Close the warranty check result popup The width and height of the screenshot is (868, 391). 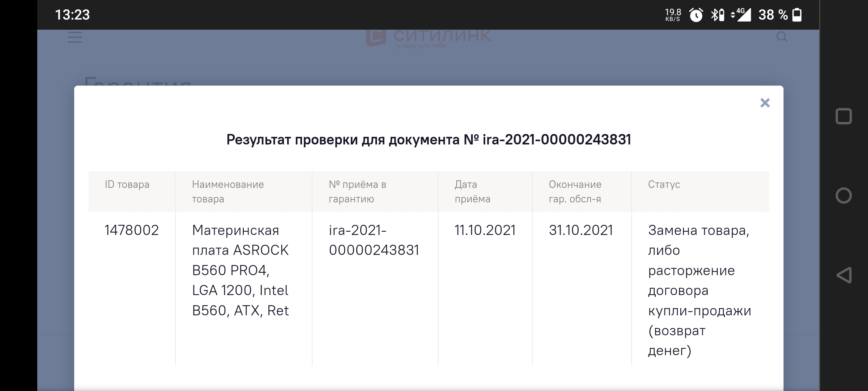click(765, 103)
